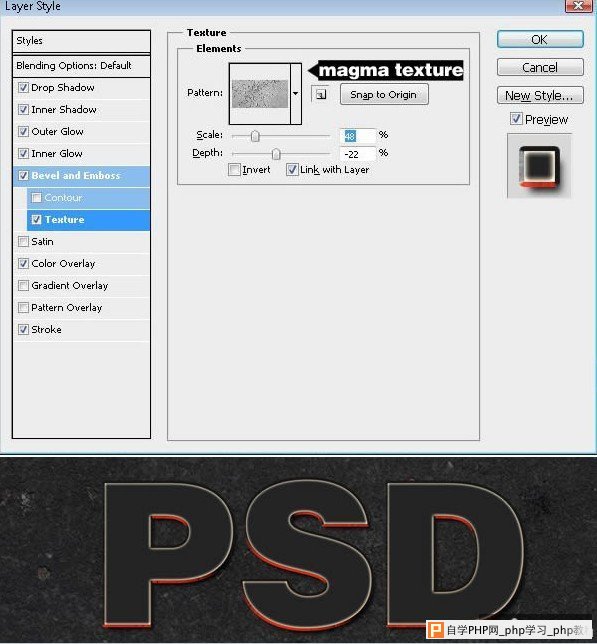Select the Gradient Overlay settings
The image size is (597, 644).
coord(81,285)
